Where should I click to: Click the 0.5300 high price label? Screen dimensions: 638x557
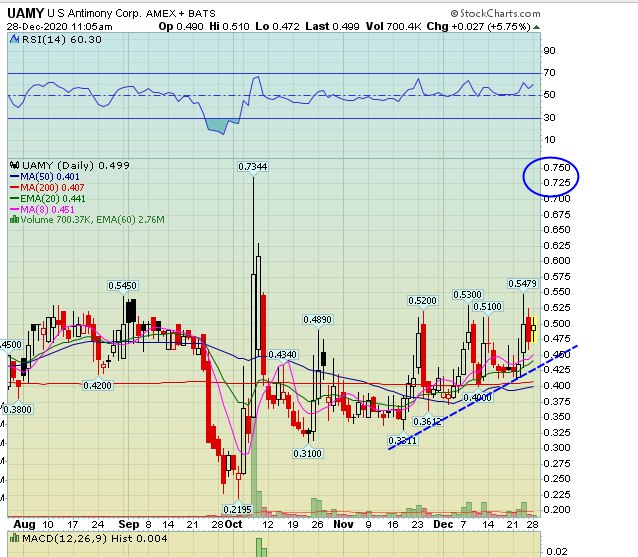(468, 295)
